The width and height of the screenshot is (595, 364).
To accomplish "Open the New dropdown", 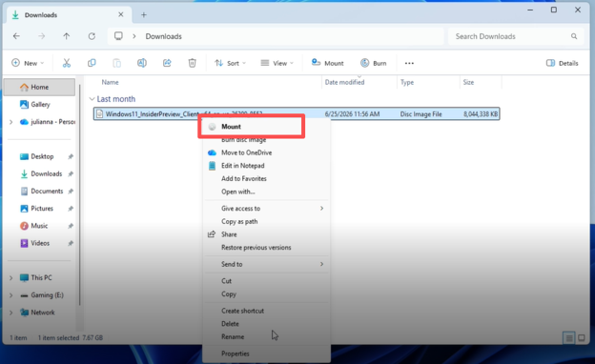I will pos(28,63).
